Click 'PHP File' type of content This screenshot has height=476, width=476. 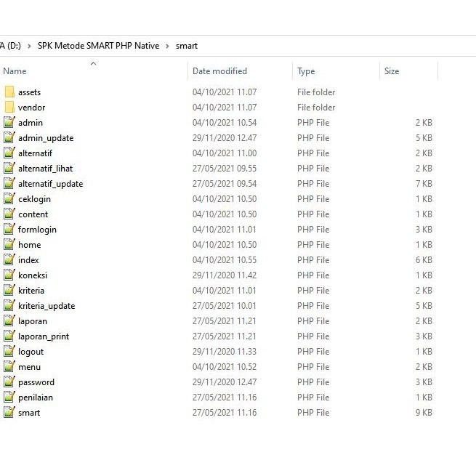tap(313, 214)
